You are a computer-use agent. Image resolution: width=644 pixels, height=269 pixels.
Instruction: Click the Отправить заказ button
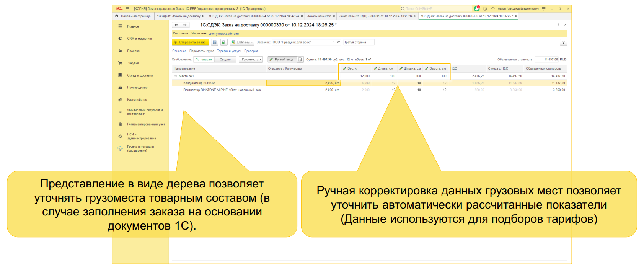[x=190, y=42]
